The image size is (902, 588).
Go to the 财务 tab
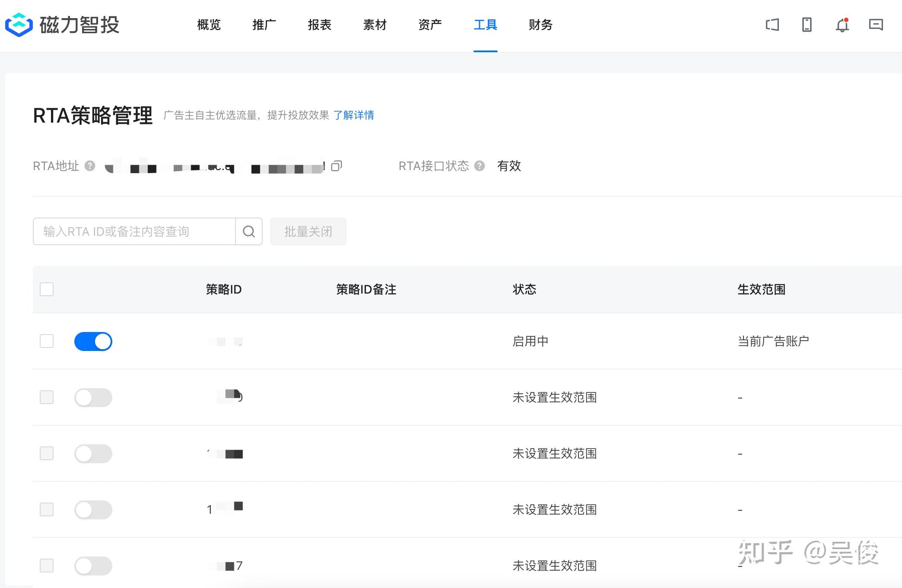tap(540, 25)
